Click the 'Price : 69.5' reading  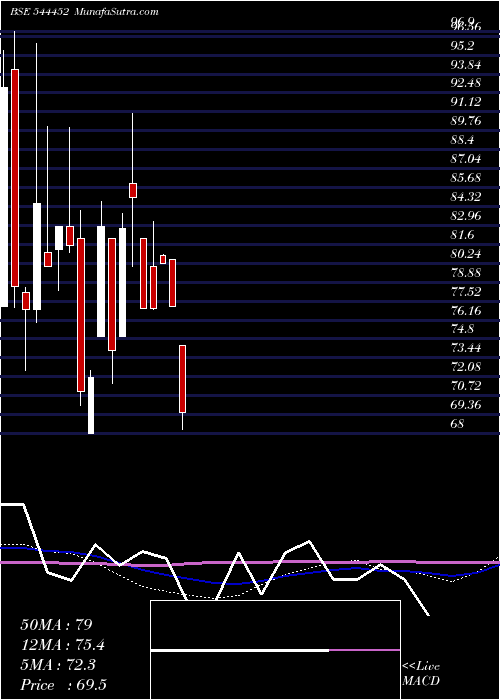click(63, 685)
